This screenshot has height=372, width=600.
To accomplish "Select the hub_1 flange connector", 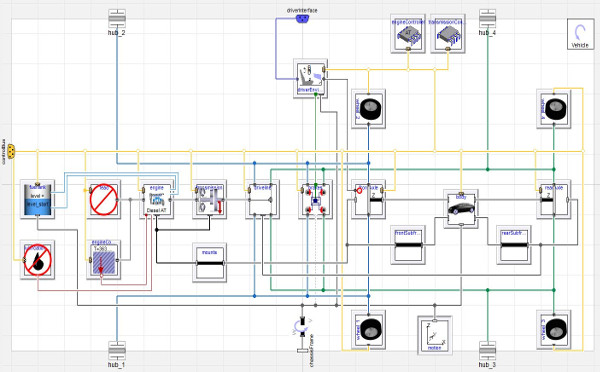I will point(117,351).
